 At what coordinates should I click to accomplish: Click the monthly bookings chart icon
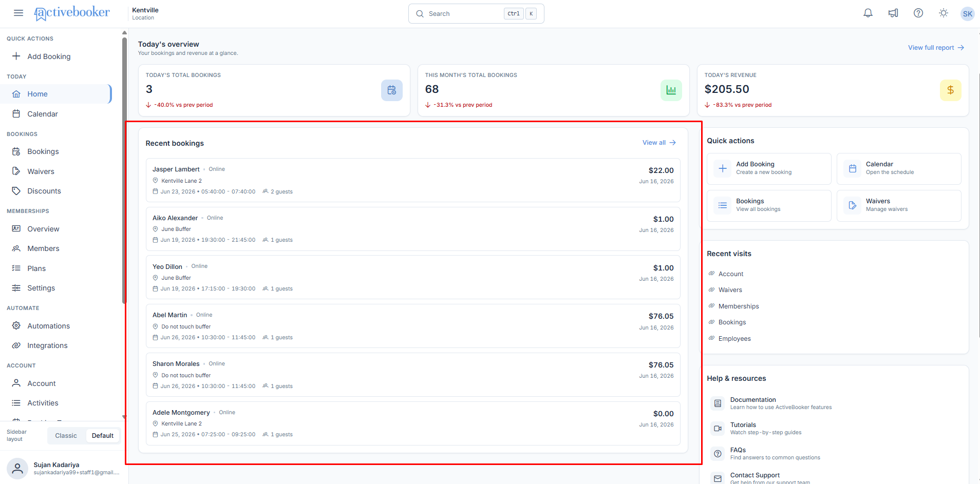pos(671,90)
